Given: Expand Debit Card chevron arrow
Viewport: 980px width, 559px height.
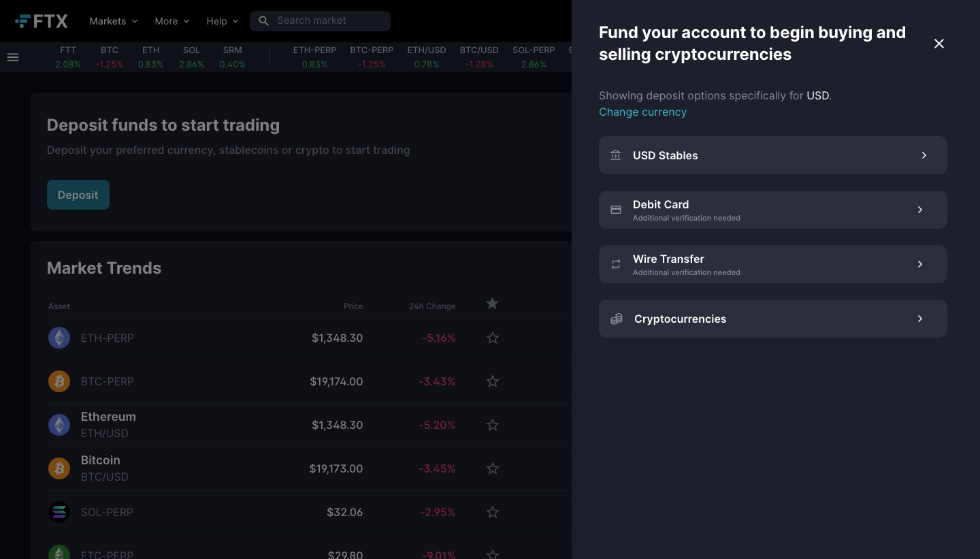Looking at the screenshot, I should click(920, 210).
